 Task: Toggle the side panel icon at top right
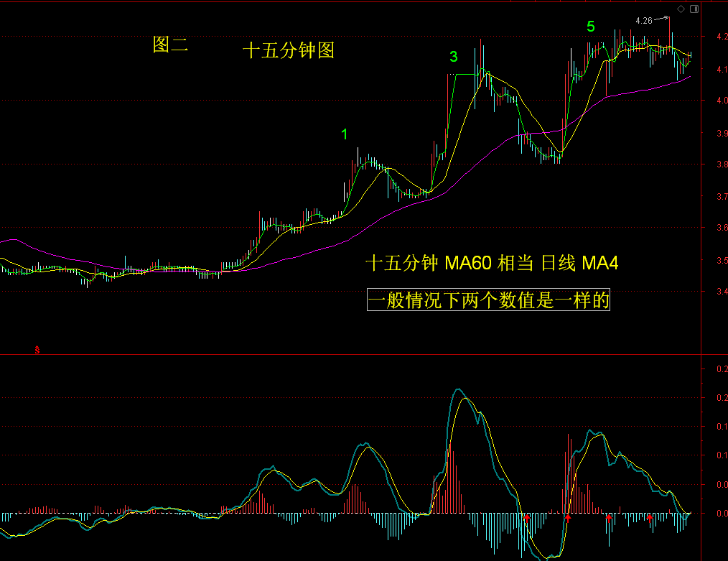coord(694,9)
